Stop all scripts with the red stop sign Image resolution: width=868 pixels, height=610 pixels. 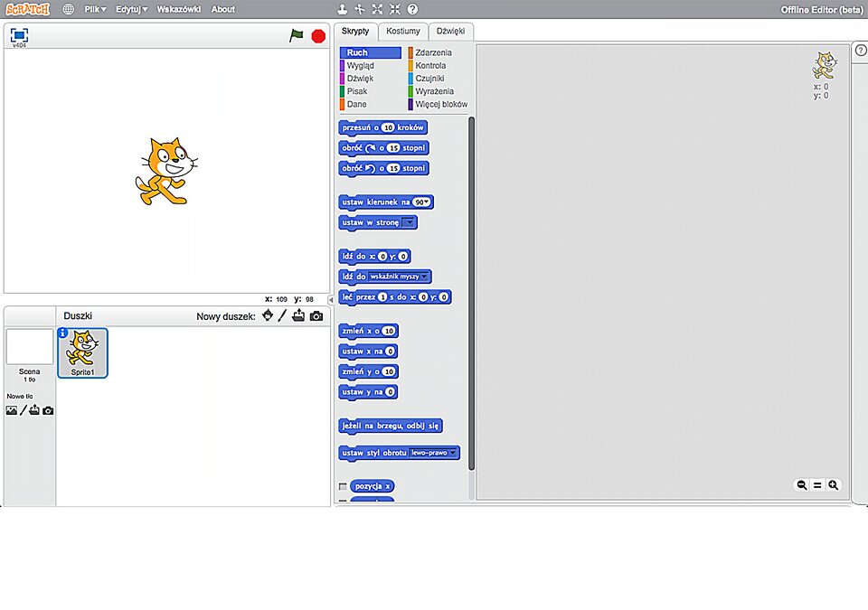point(318,36)
